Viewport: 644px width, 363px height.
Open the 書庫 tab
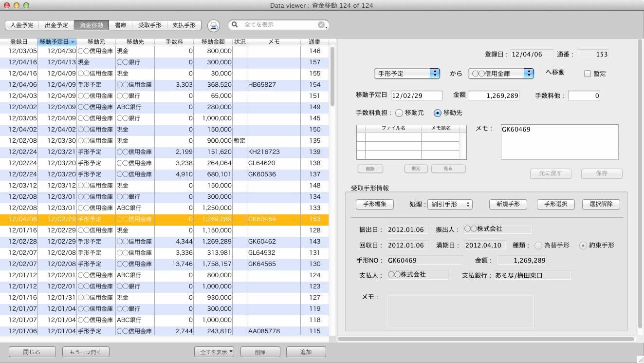(x=121, y=25)
